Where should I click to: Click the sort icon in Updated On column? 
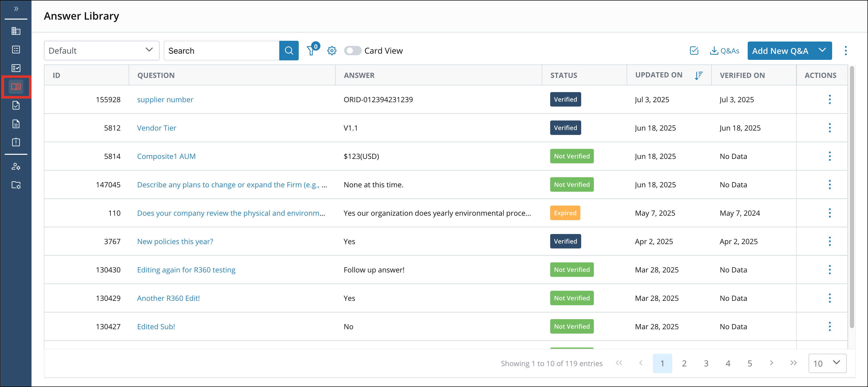(x=699, y=75)
